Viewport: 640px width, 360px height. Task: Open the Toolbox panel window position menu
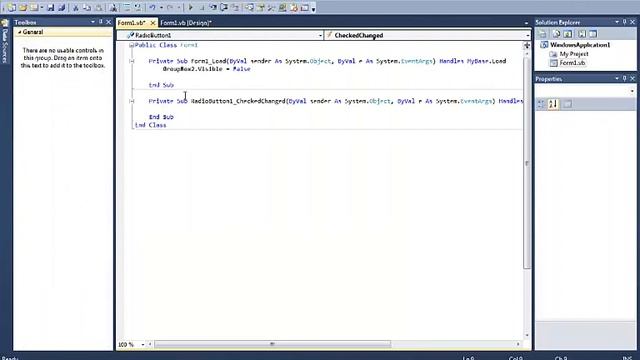tap(93, 22)
